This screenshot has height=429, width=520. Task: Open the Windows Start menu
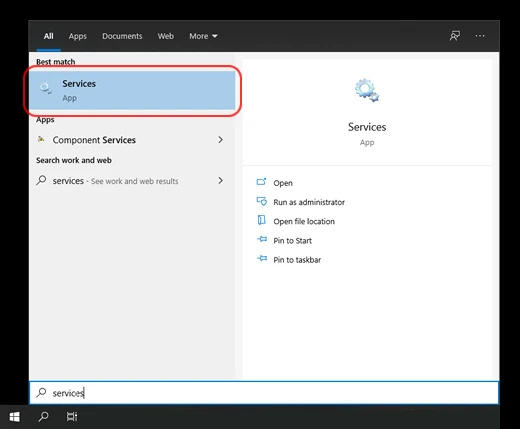pos(15,417)
